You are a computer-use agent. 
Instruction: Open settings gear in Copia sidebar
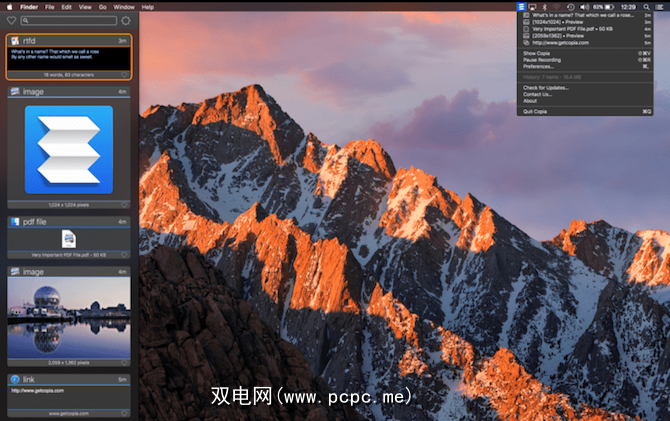coord(126,21)
